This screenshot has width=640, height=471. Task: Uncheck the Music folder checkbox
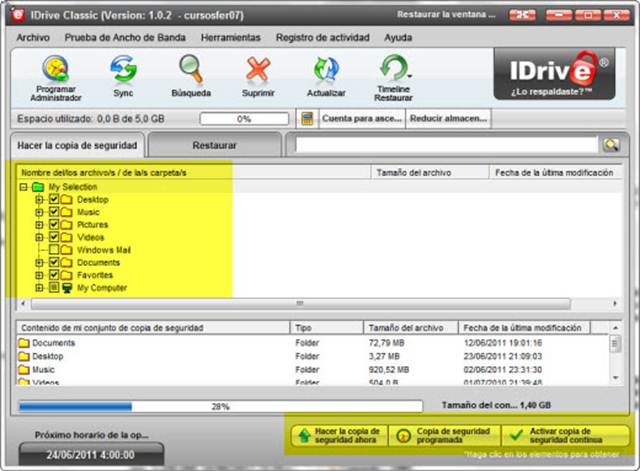tap(54, 212)
